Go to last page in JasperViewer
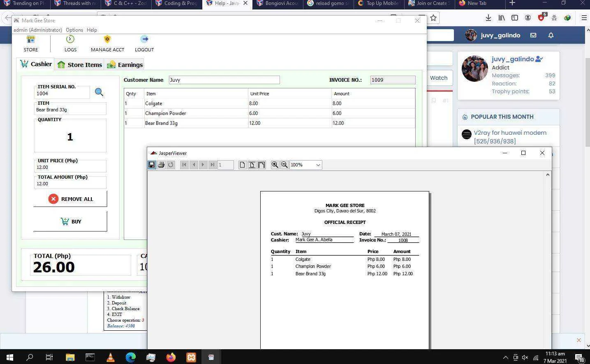Screen dimensions: 590x364 click(x=212, y=165)
